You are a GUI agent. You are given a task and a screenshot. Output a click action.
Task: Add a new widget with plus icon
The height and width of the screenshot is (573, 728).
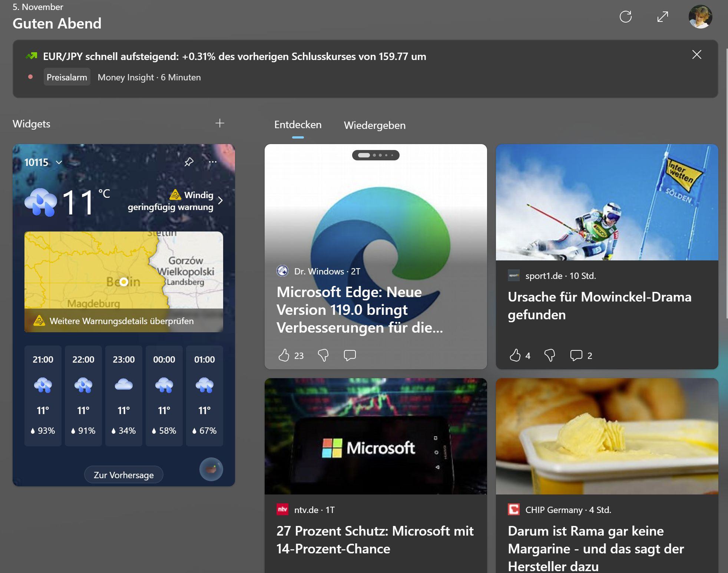pyautogui.click(x=220, y=123)
